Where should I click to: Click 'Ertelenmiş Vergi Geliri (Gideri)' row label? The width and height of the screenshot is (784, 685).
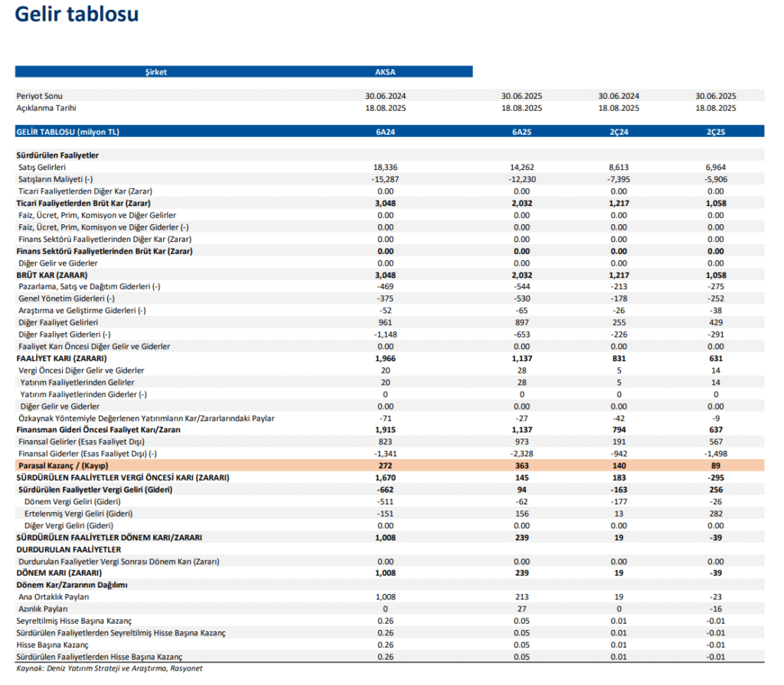[79, 514]
